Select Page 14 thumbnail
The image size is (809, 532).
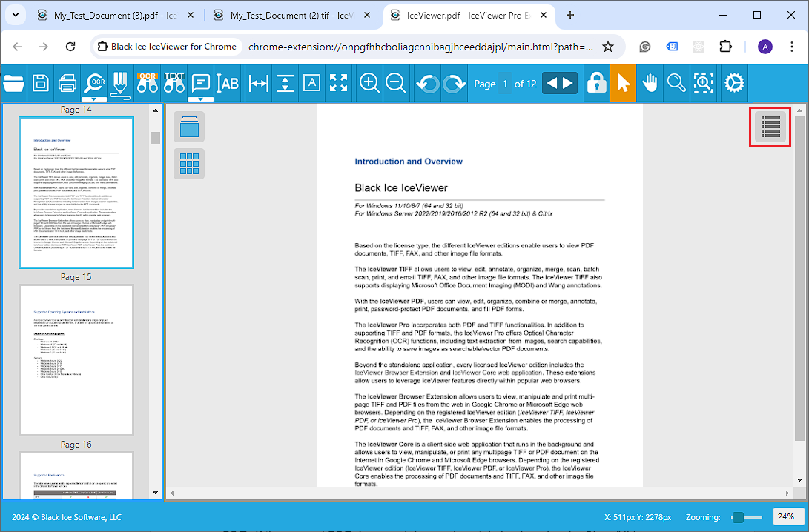[76, 193]
